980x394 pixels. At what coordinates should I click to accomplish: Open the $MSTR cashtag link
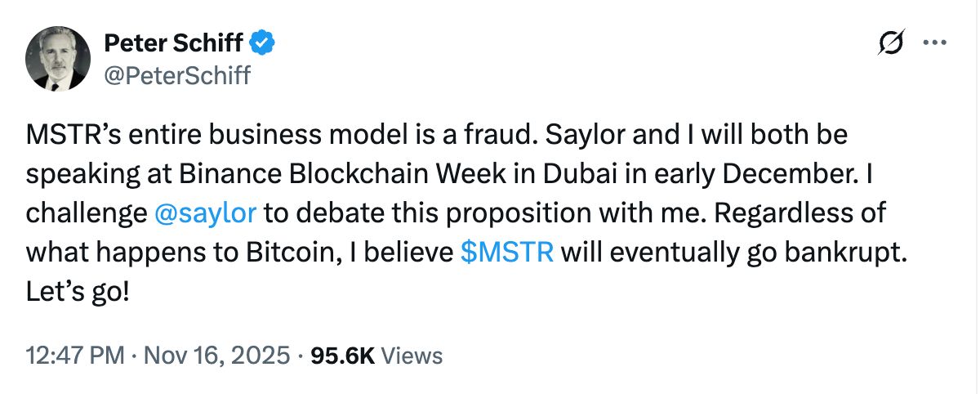pos(508,253)
